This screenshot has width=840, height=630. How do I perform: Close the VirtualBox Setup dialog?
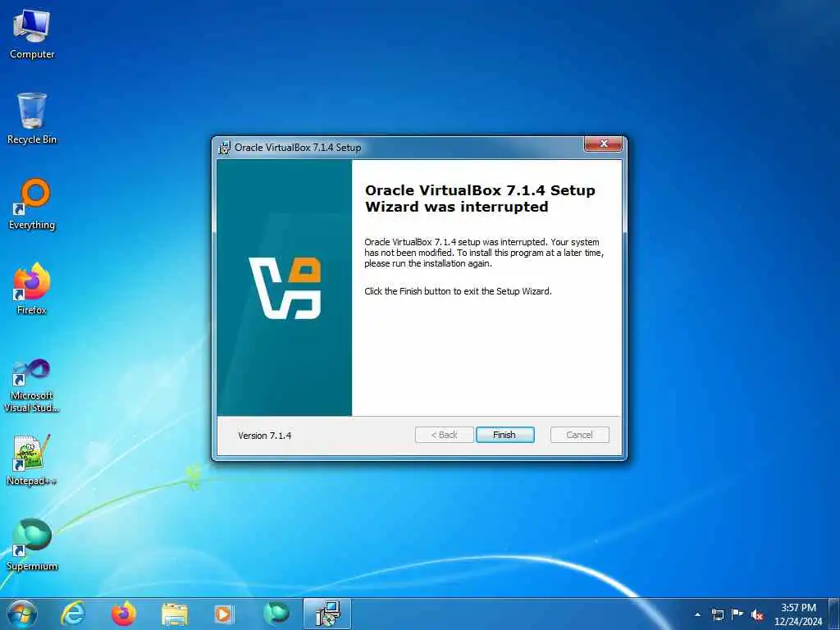coord(603,144)
